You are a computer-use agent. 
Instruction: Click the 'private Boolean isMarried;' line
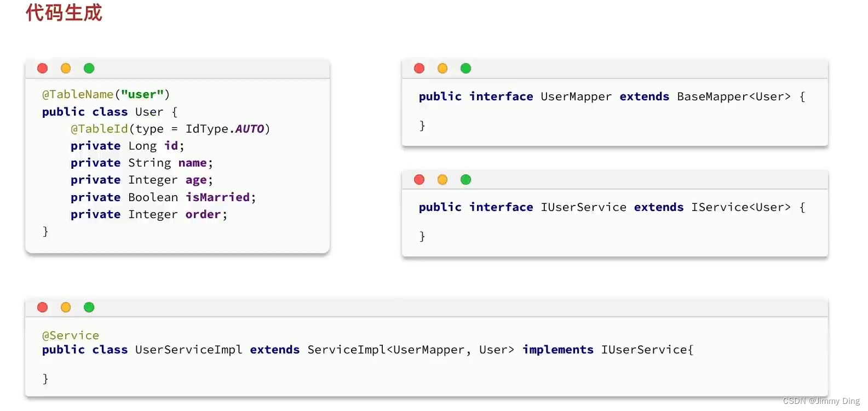163,197
